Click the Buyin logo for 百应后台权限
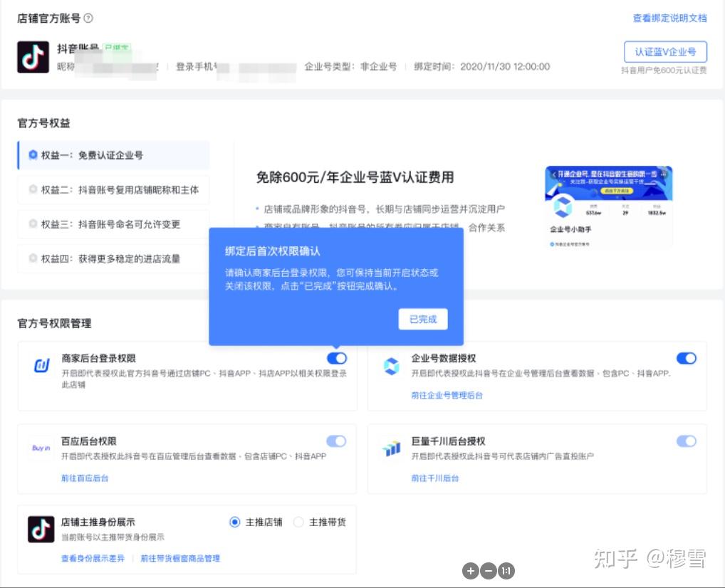Screen dimensions: 725x588 [x=41, y=448]
